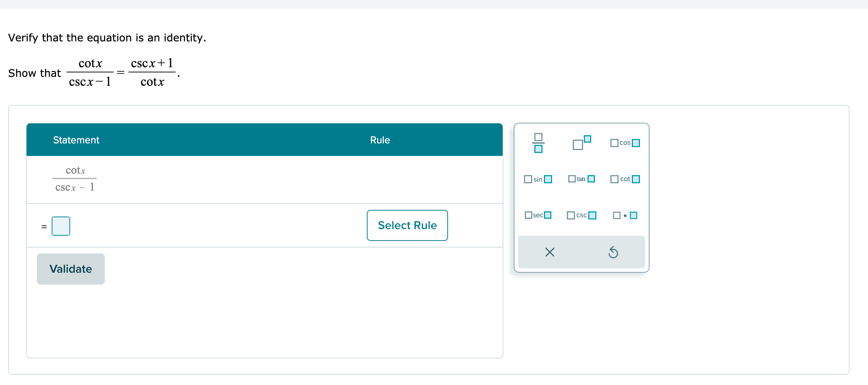
Task: Insert the cot function
Action: (625, 179)
